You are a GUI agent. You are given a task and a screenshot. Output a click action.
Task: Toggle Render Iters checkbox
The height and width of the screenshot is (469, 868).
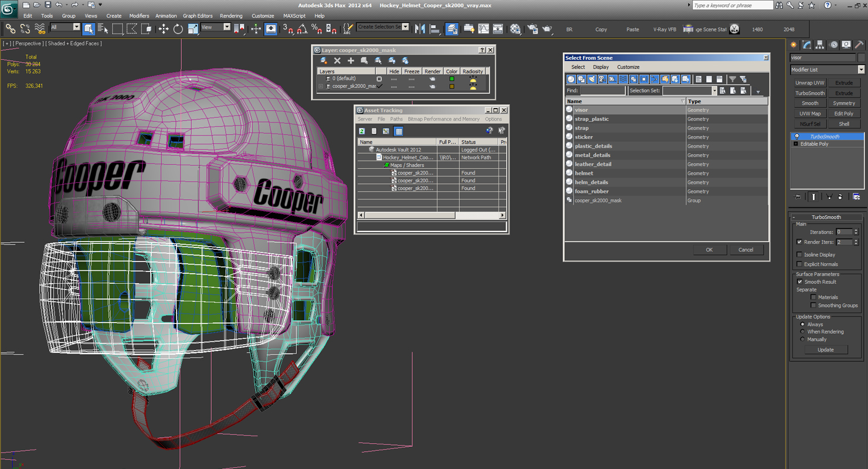pos(799,242)
